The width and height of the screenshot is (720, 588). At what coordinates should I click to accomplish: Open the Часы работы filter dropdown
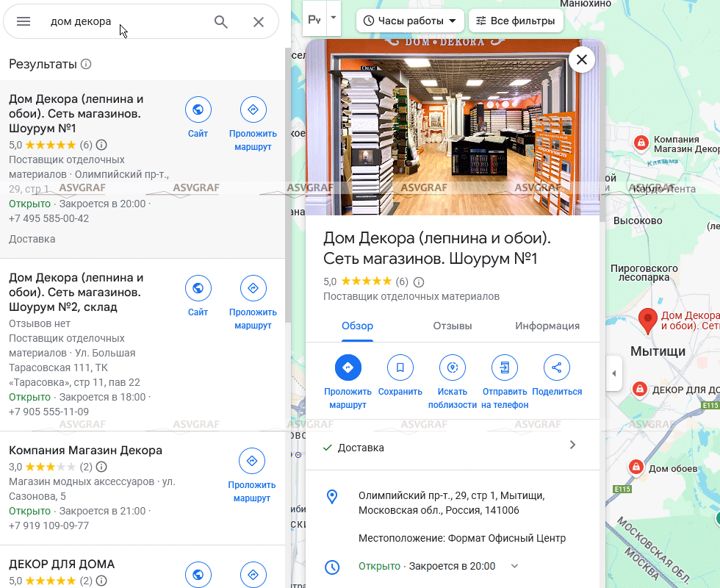pyautogui.click(x=410, y=21)
